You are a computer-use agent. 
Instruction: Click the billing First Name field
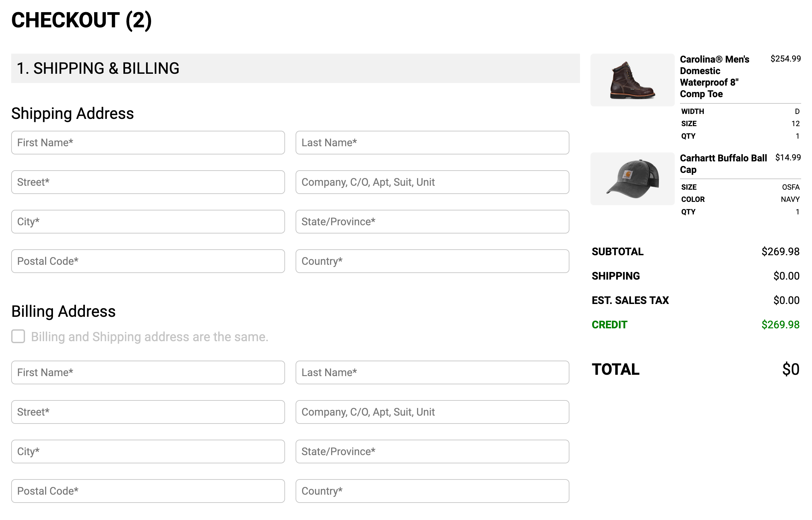click(148, 372)
